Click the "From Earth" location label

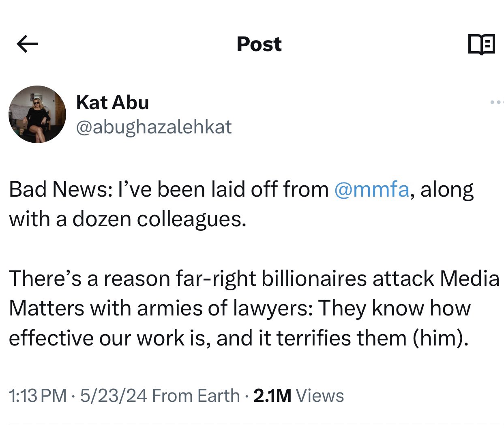point(196,396)
